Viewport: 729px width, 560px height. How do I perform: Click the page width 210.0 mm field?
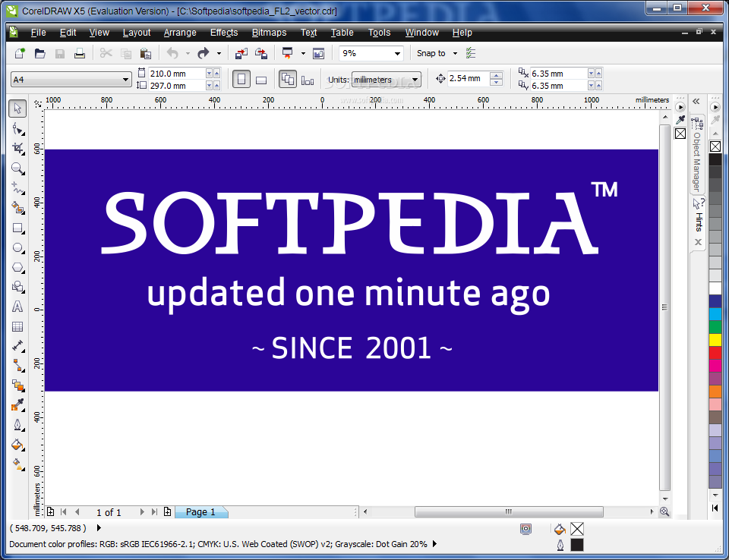176,74
